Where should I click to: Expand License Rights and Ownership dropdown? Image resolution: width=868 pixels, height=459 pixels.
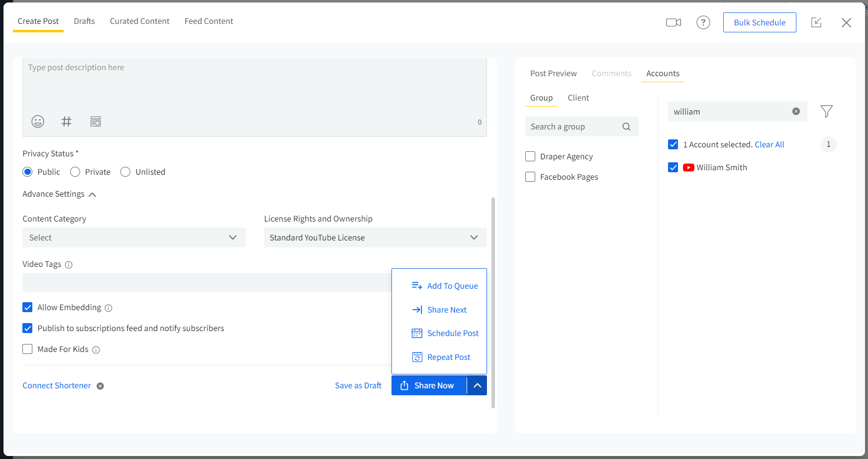pyautogui.click(x=375, y=237)
